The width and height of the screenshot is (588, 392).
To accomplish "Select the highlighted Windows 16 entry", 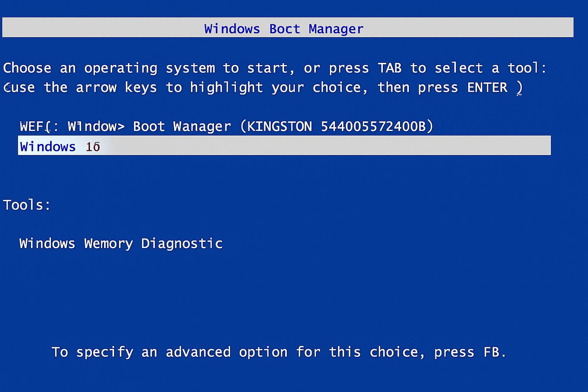I will 284,145.
